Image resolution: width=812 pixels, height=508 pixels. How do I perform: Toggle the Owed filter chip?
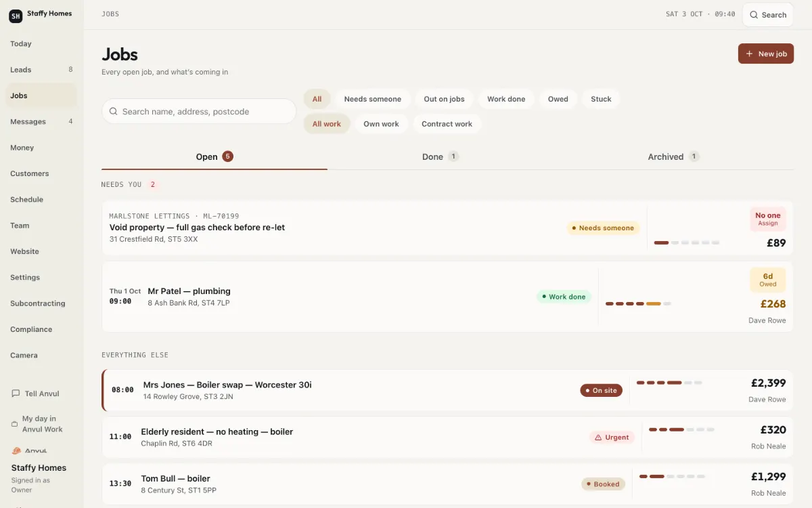click(x=558, y=99)
